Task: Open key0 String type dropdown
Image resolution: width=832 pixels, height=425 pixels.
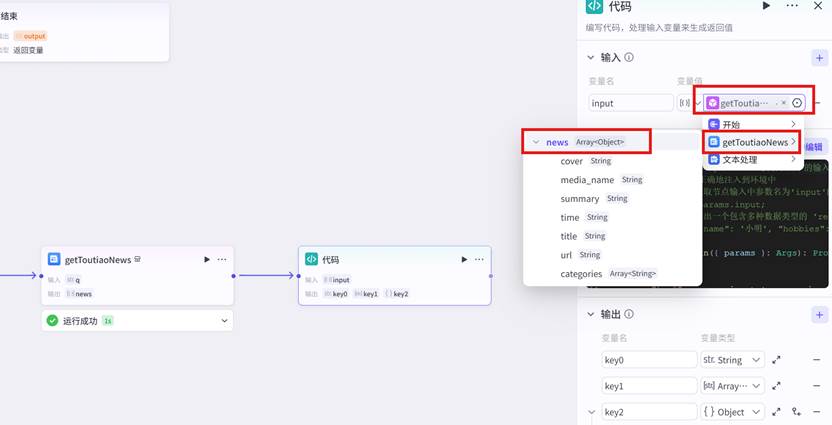Action: (x=733, y=360)
